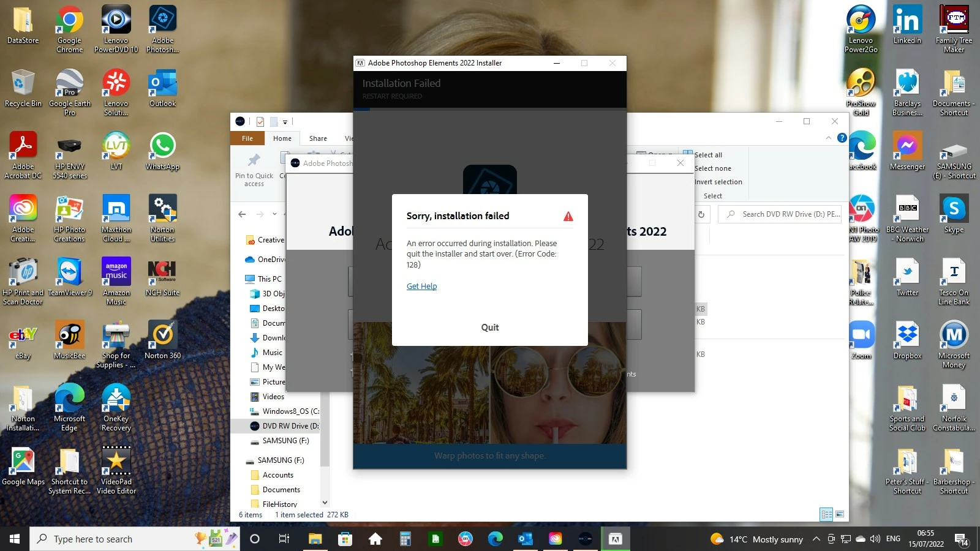Select This PC in navigation pane
The height and width of the screenshot is (551, 980).
(x=264, y=279)
